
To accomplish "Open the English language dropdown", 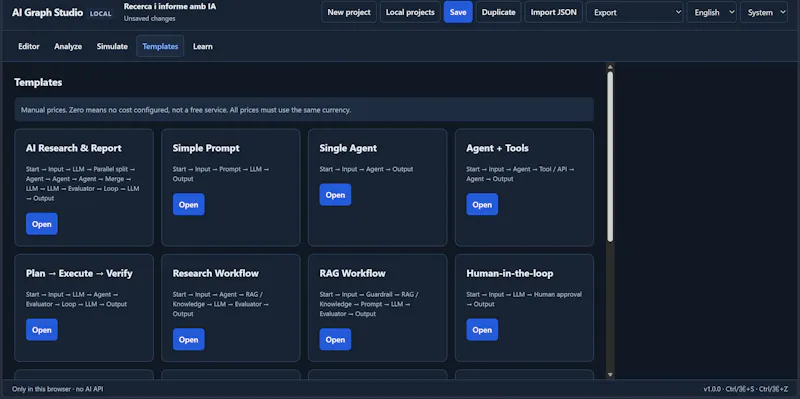I will point(712,12).
